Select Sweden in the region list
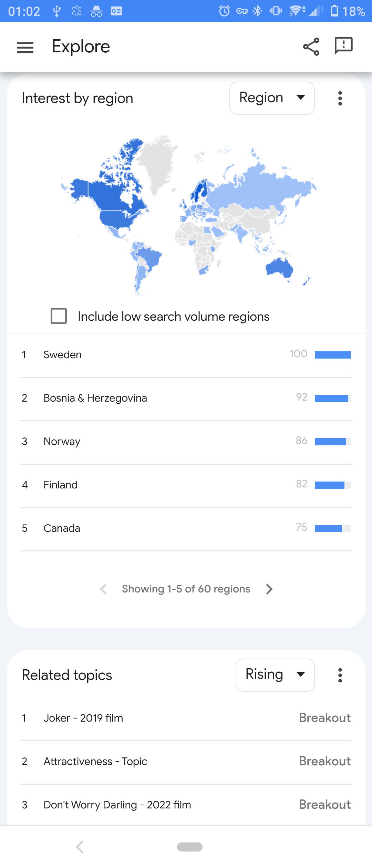Image resolution: width=372 pixels, height=868 pixels. click(x=186, y=355)
